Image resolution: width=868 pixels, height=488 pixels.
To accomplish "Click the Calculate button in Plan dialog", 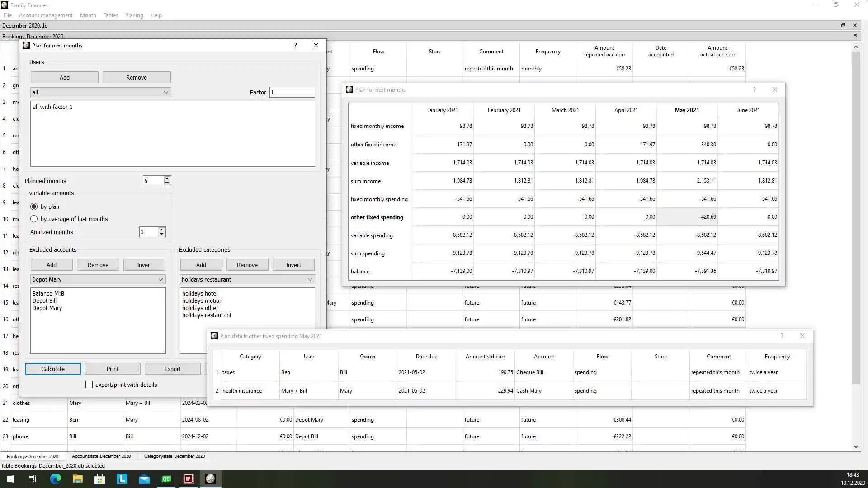I will [52, 368].
